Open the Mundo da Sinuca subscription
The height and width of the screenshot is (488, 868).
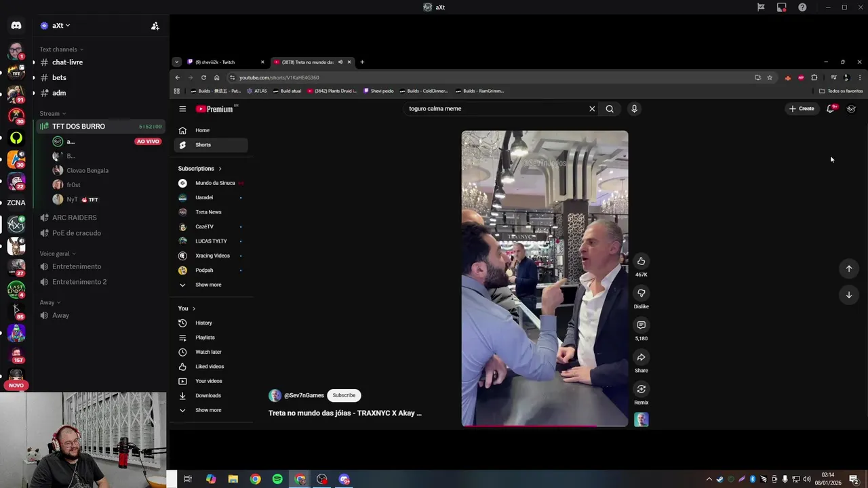[x=211, y=183]
